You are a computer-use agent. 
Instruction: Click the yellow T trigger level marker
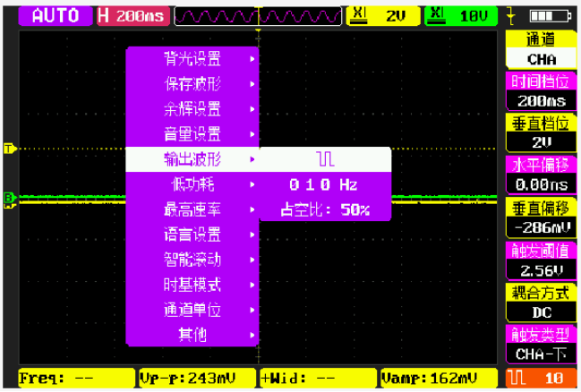click(10, 149)
